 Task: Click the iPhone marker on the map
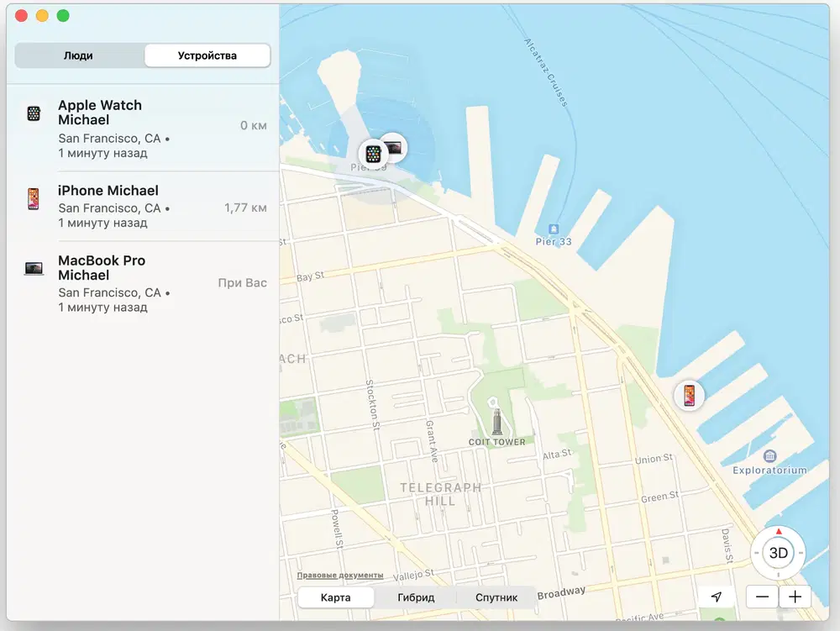point(689,395)
